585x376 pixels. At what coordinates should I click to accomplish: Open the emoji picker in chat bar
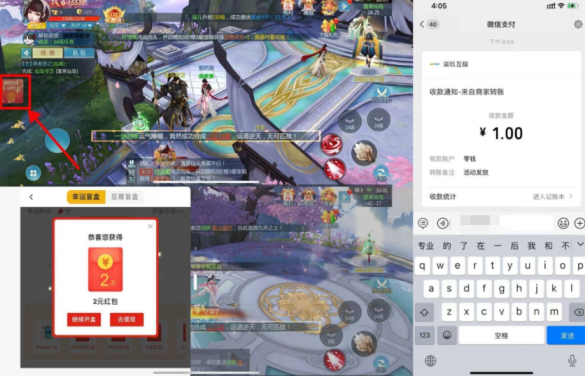tap(563, 223)
